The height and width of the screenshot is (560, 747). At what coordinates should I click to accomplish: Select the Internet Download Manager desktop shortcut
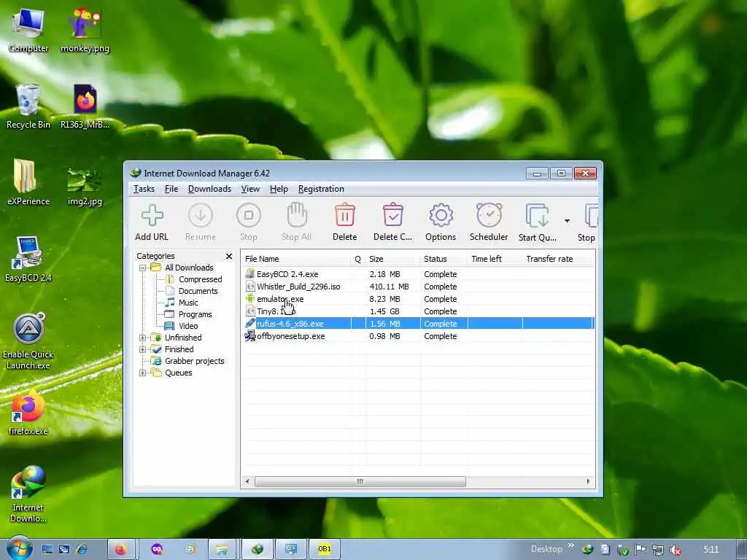(x=28, y=494)
